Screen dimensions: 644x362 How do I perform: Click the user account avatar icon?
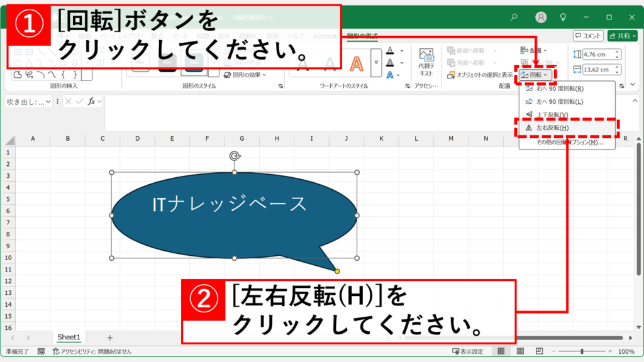(x=541, y=18)
